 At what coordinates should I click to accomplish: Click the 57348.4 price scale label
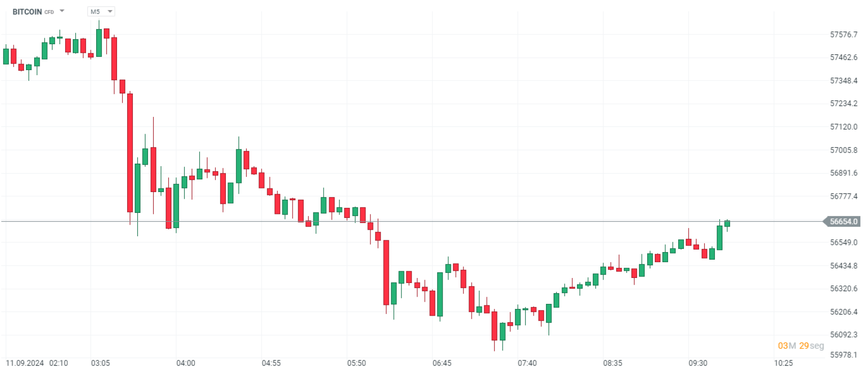click(x=844, y=81)
